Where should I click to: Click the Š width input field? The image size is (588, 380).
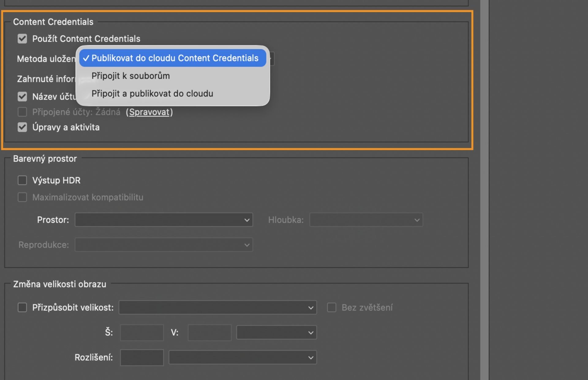142,333
